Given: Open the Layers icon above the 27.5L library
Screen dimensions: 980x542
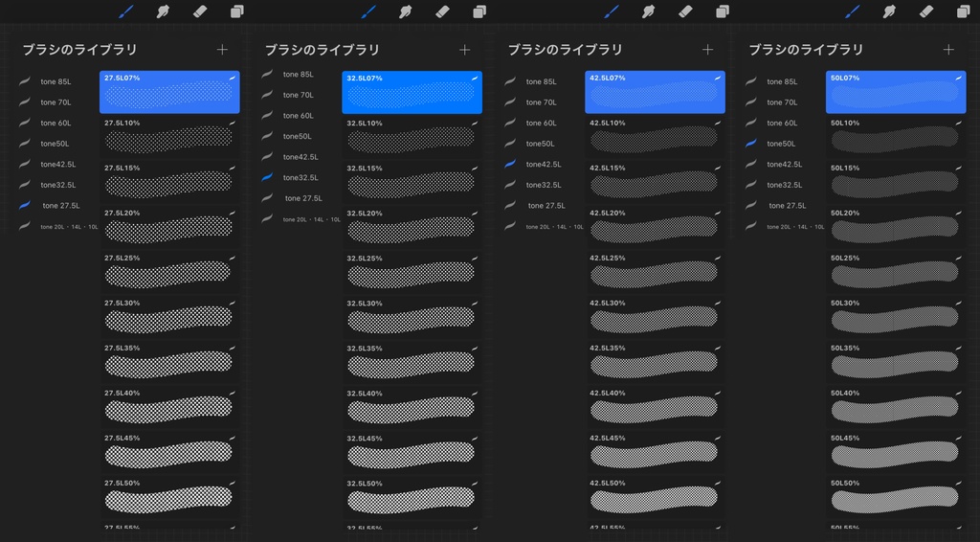Looking at the screenshot, I should [x=237, y=11].
